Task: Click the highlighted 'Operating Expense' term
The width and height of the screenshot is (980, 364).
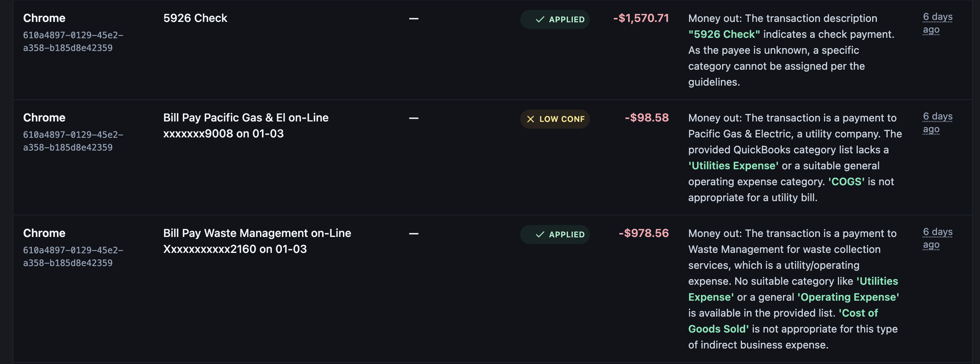Action: pos(848,297)
